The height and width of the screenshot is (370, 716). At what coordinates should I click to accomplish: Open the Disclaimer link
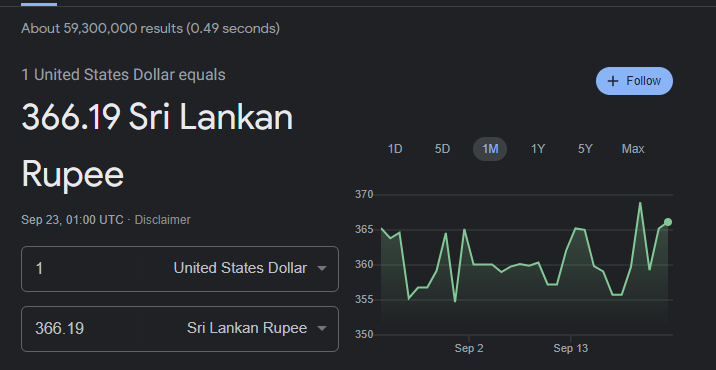tap(163, 220)
